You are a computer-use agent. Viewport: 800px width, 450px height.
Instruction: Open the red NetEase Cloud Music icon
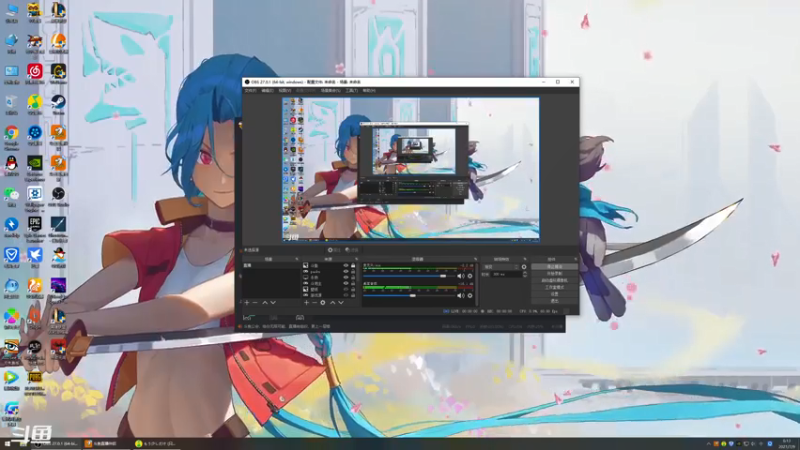pyautogui.click(x=35, y=72)
